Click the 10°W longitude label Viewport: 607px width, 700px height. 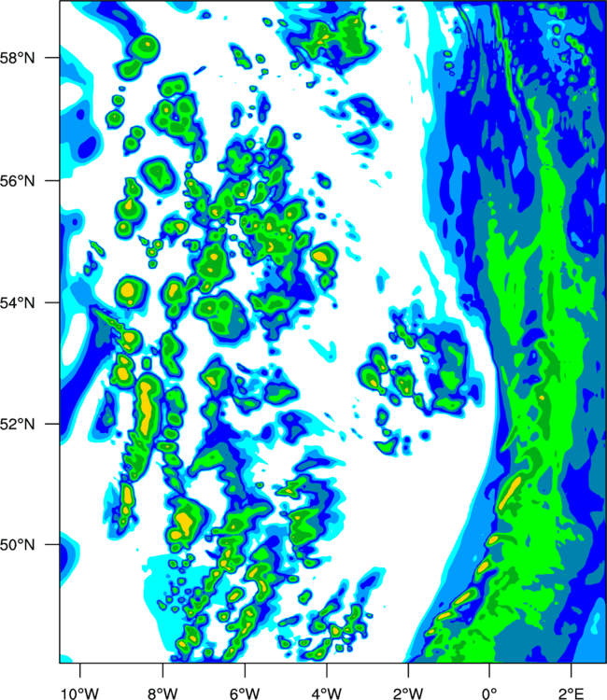point(79,693)
